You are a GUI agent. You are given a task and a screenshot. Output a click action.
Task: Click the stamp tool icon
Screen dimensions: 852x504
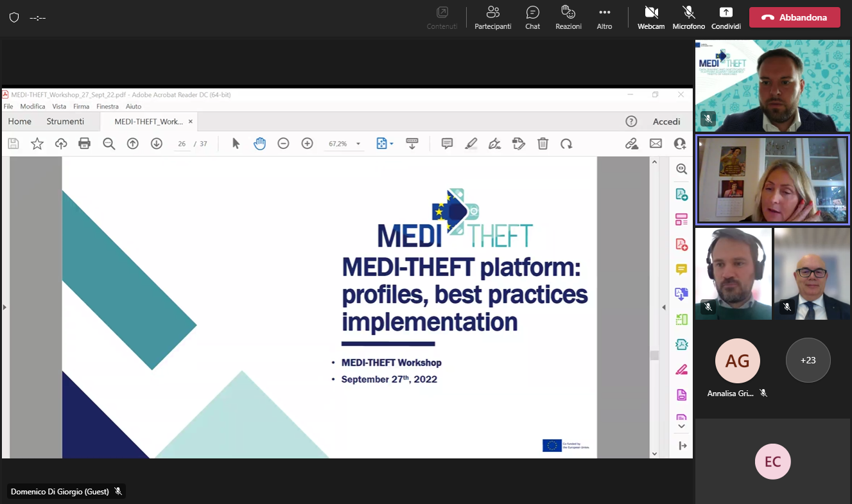[519, 144]
